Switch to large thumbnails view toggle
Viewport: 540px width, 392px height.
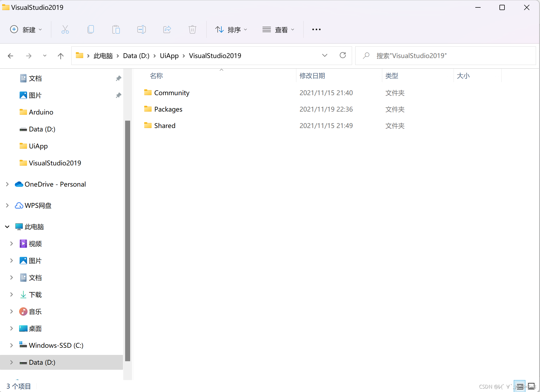(532, 386)
